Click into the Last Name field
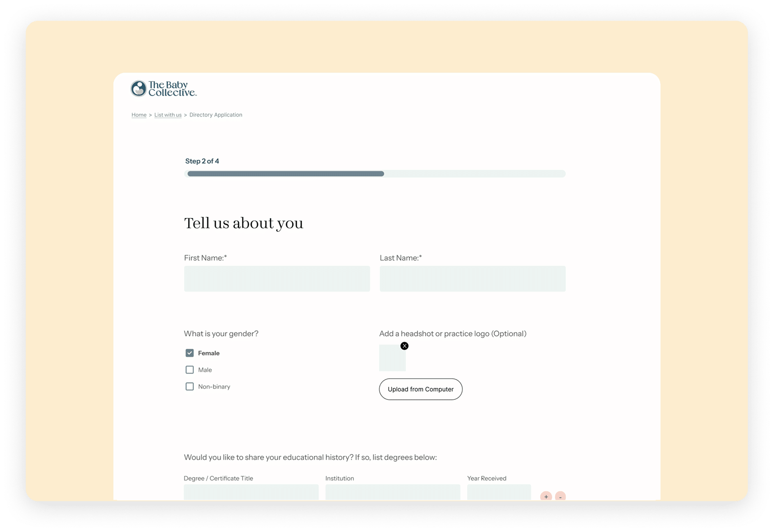This screenshot has height=532, width=774. tap(472, 279)
